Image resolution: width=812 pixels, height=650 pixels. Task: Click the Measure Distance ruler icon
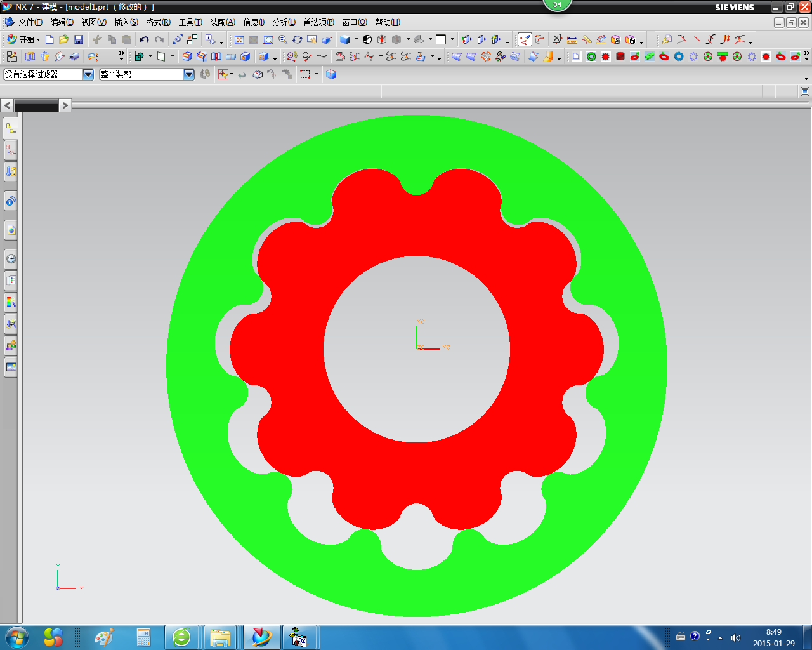[572, 39]
